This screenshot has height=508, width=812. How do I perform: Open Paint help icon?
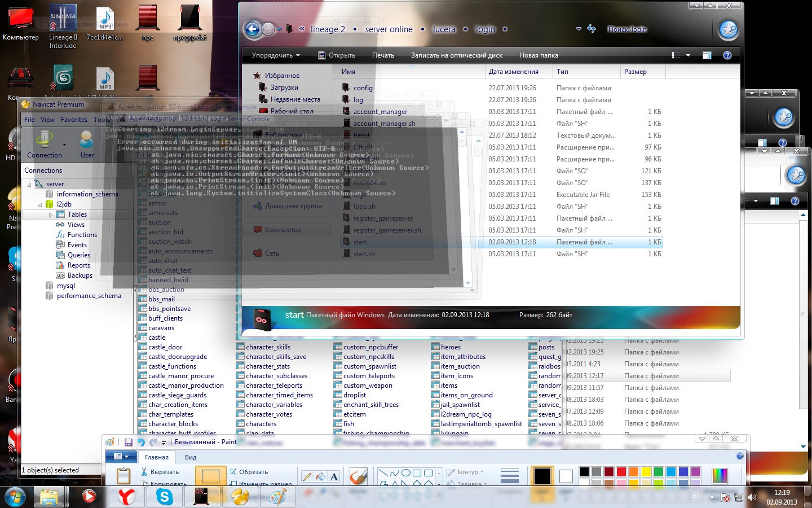coord(740,456)
